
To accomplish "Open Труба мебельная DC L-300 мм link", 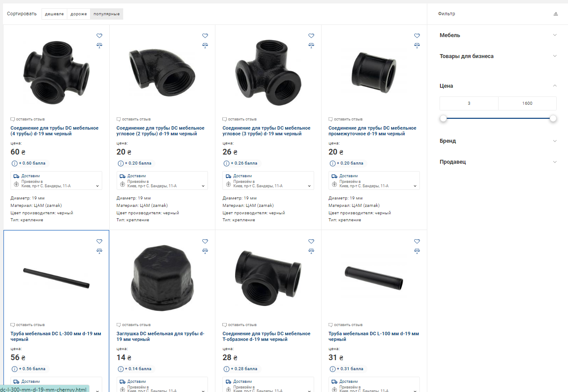I will pos(56,337).
